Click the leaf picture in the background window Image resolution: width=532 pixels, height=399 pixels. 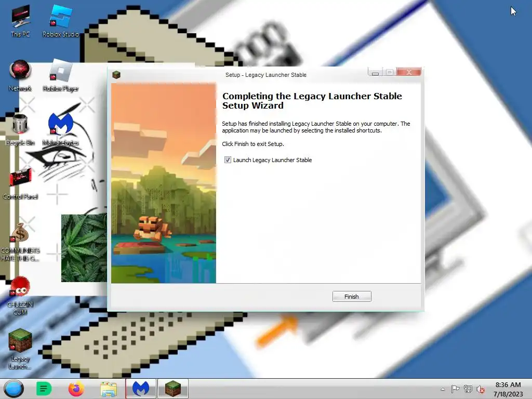pyautogui.click(x=84, y=248)
